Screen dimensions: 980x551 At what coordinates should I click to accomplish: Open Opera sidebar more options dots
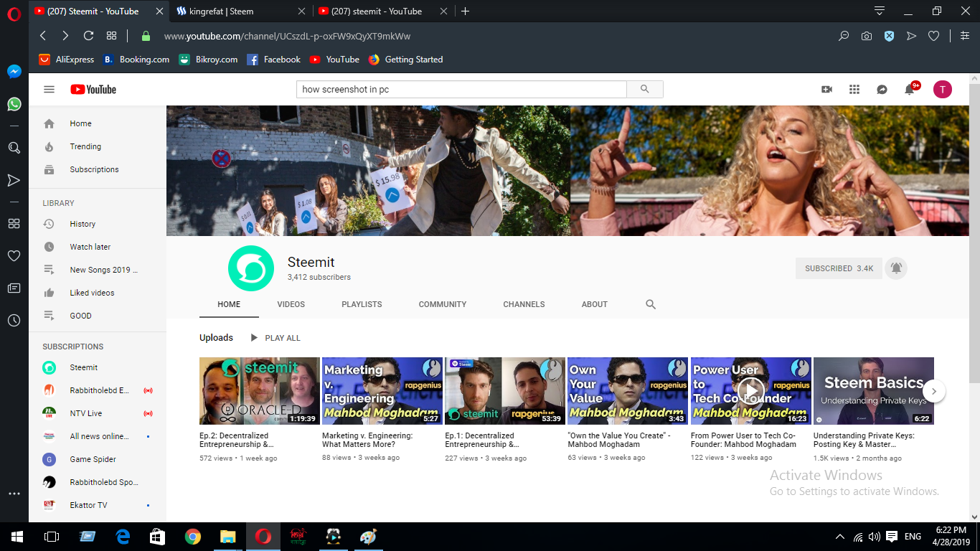14,494
